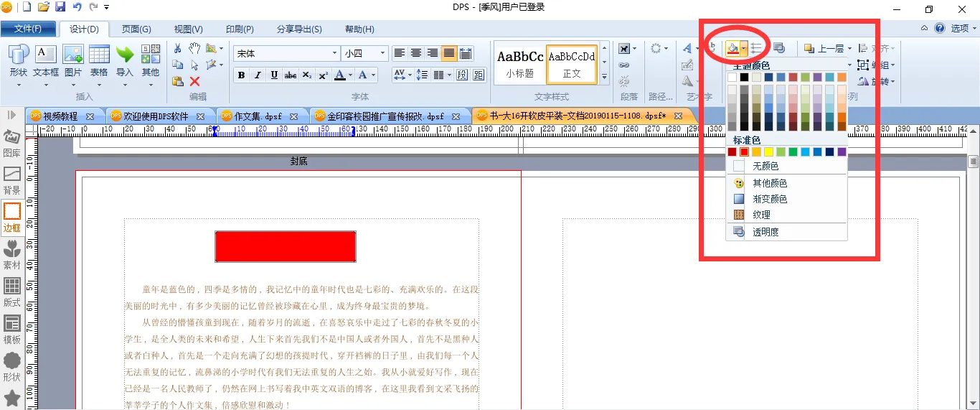The image size is (980, 410).
Task: Select 无颜色 no color option
Action: [x=765, y=166]
